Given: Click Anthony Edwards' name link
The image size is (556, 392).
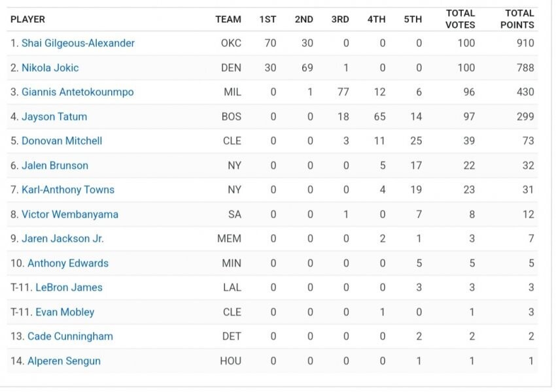Looking at the screenshot, I should coord(68,263).
